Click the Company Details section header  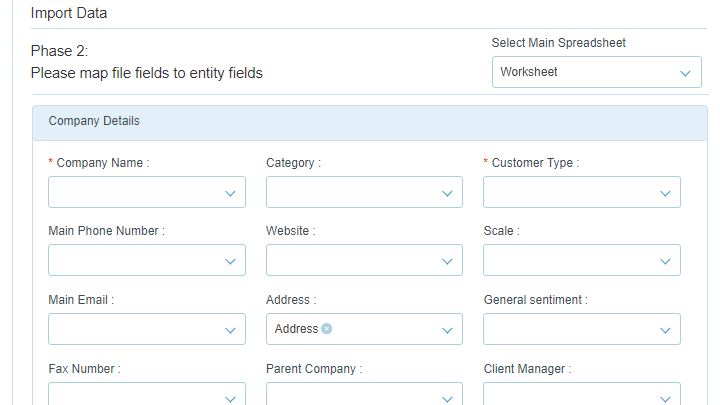click(x=370, y=123)
